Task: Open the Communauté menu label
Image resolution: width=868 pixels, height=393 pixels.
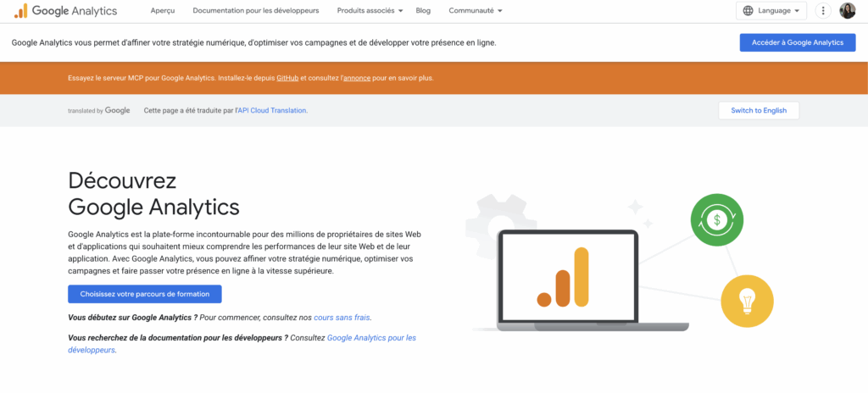Action: click(471, 10)
